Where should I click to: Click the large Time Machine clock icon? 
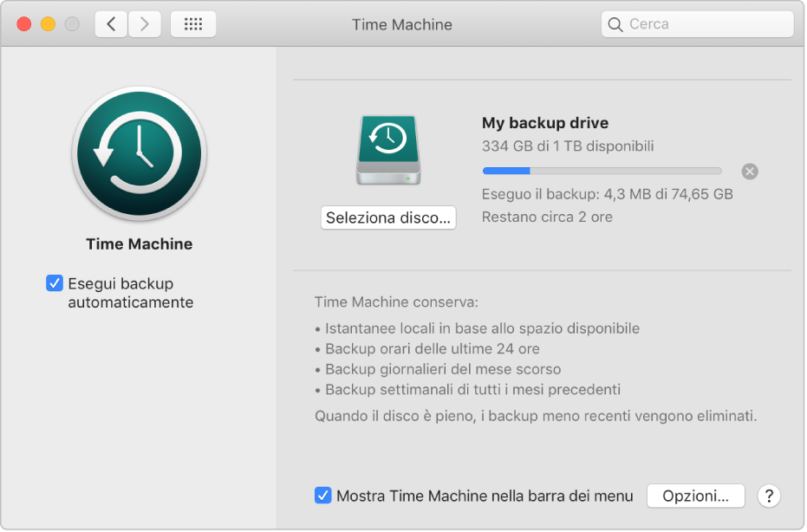pyautogui.click(x=140, y=153)
